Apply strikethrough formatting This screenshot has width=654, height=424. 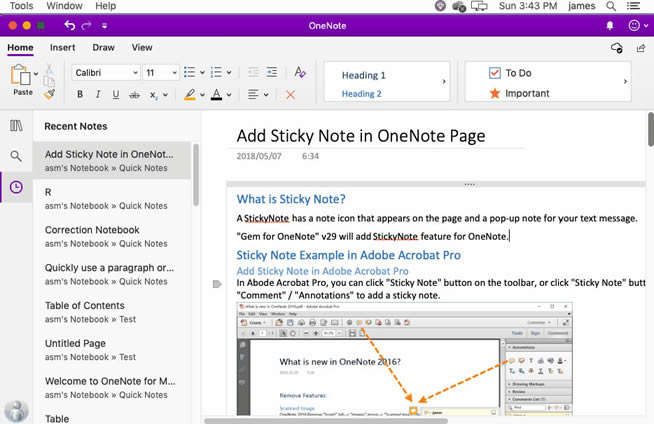tap(134, 95)
